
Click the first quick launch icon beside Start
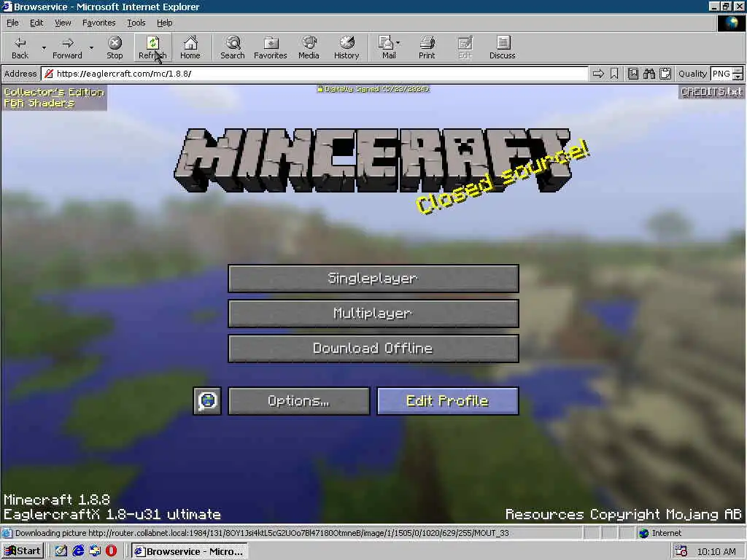[x=61, y=551]
